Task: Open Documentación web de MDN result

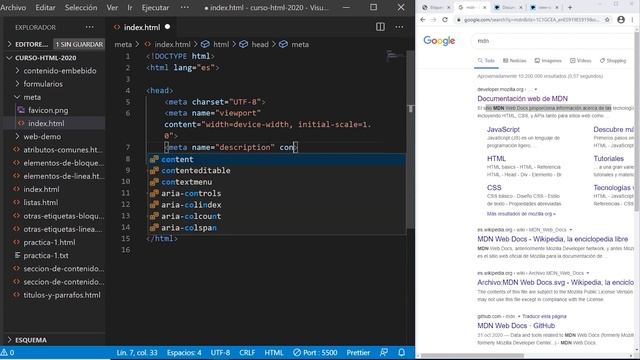Action: coord(522,98)
